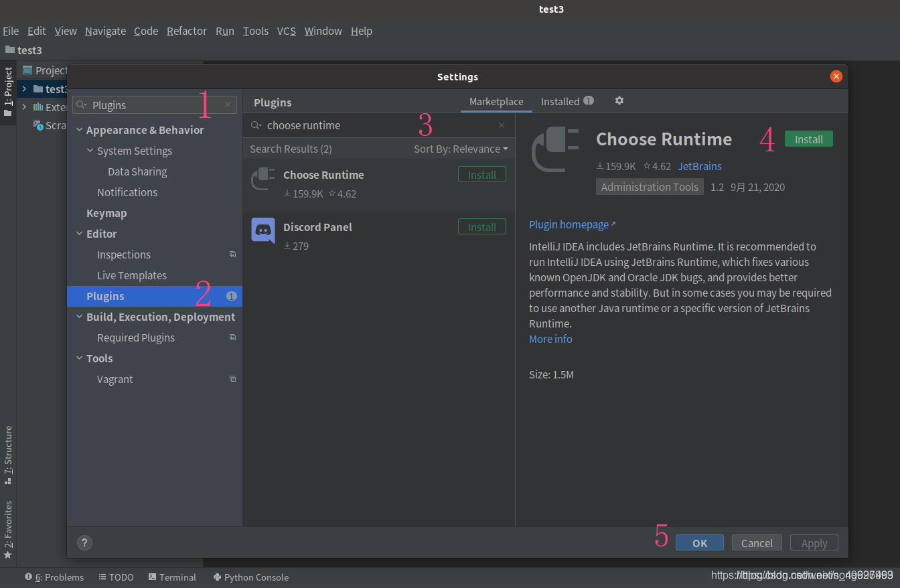Open the Structure side tool window
The height and width of the screenshot is (588, 900).
(x=8, y=455)
